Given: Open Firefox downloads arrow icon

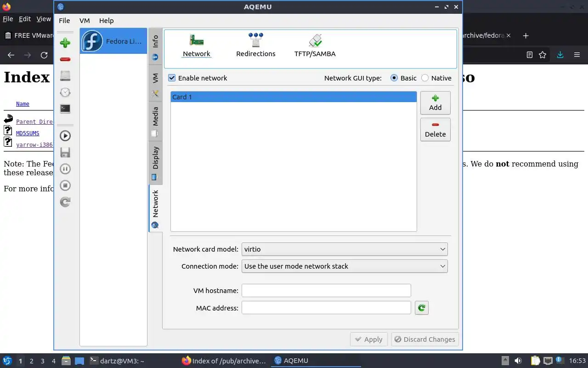Looking at the screenshot, I should pyautogui.click(x=560, y=55).
